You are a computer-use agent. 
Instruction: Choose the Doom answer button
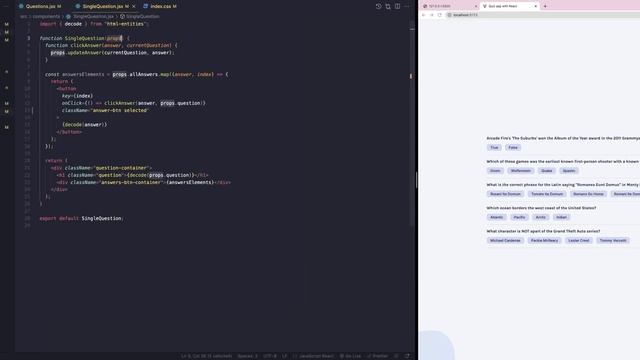click(495, 171)
